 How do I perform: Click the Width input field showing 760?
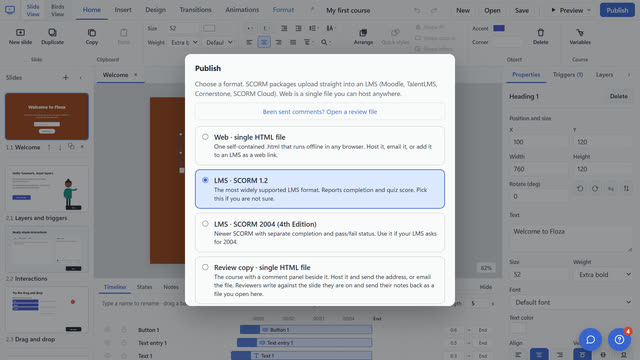click(538, 169)
